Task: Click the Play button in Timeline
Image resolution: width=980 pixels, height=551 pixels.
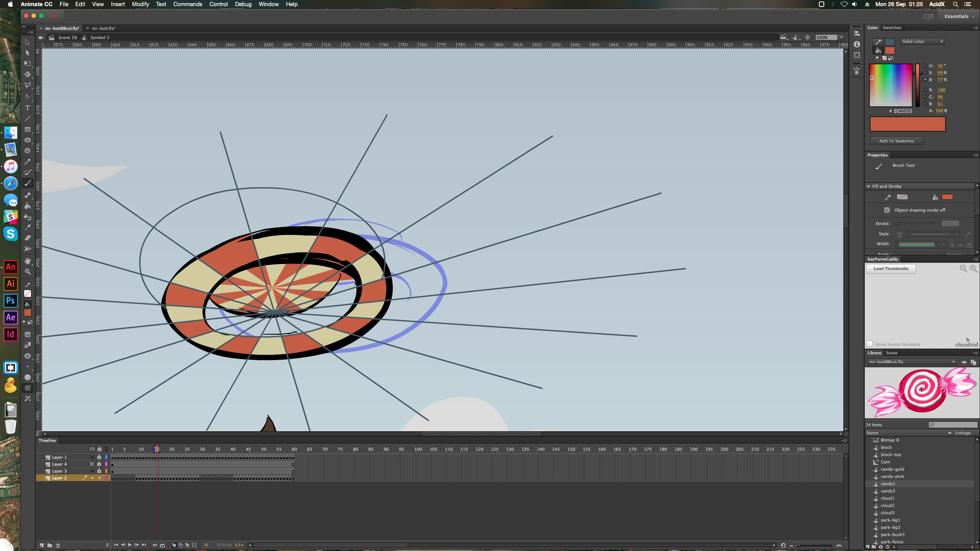Action: click(130, 545)
